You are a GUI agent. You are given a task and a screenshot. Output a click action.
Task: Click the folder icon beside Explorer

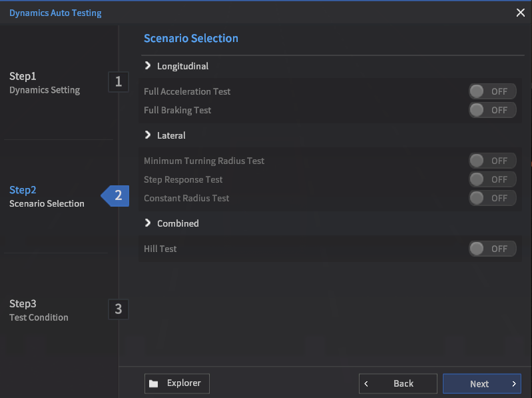(154, 383)
